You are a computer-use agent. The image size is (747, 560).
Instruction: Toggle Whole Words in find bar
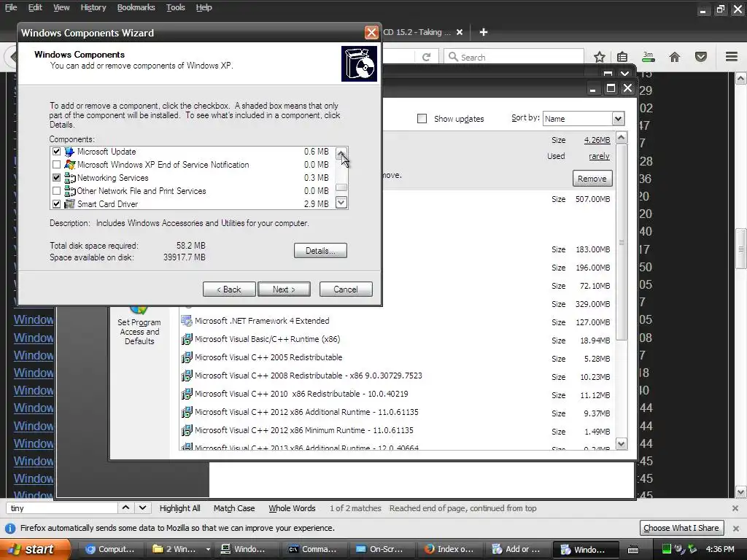point(292,508)
